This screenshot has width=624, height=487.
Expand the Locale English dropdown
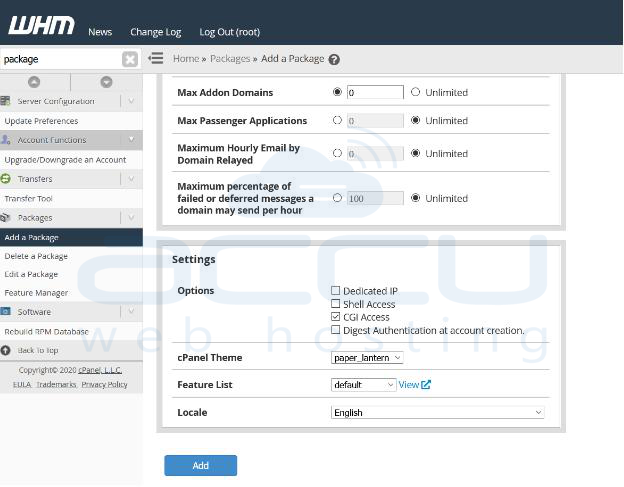[x=437, y=412]
